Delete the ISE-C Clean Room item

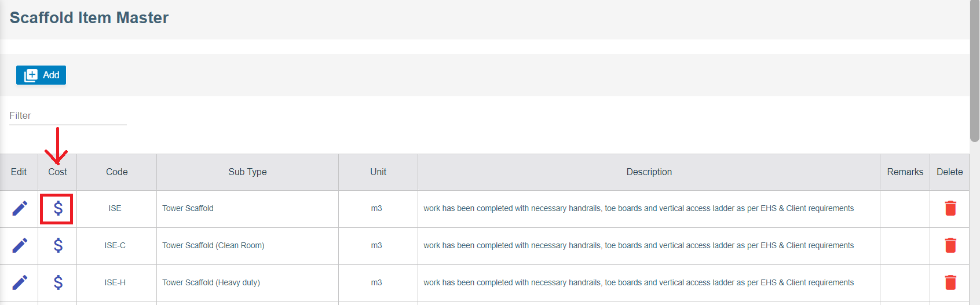(x=950, y=245)
